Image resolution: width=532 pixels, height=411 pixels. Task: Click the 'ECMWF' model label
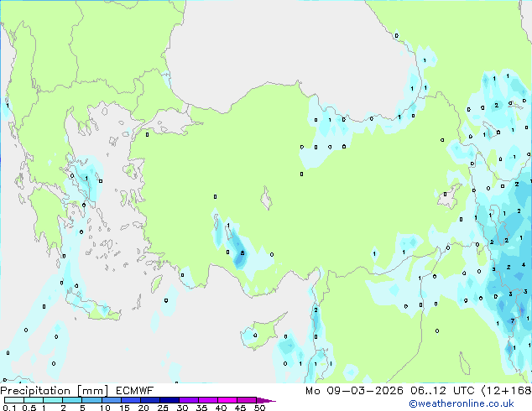pos(135,391)
